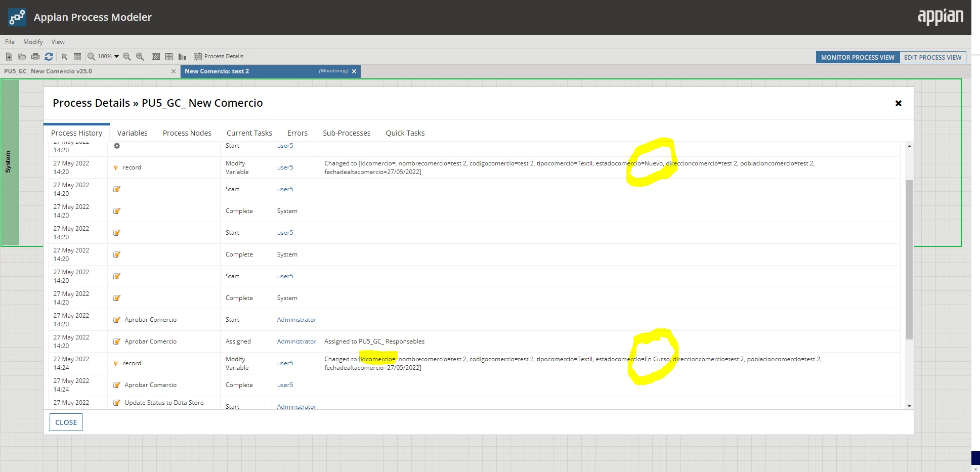Click the task icon of Aprobar Comercio Complete row
980x472 pixels.
coord(117,385)
